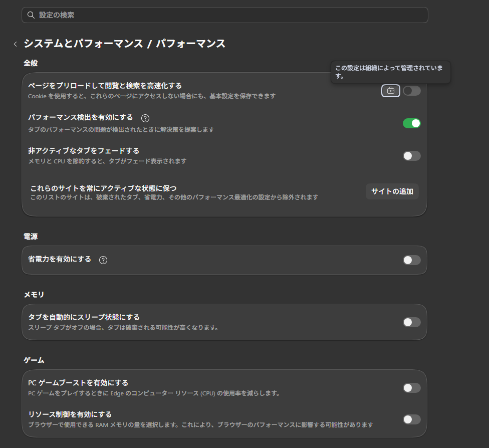489x448 pixels.
Task: Click the 全般 section heading
Action: point(31,63)
